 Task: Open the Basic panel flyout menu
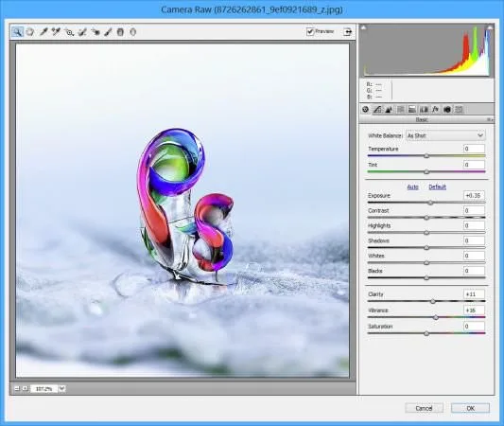click(x=490, y=119)
